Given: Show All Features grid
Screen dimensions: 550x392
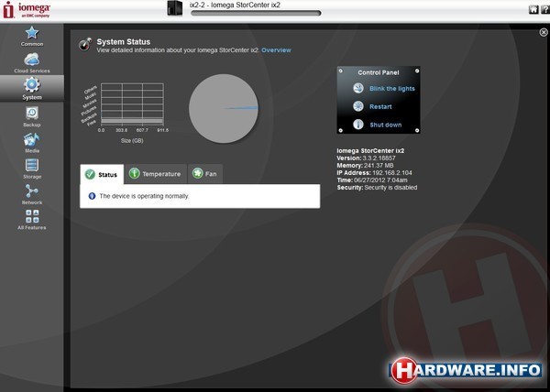Looking at the screenshot, I should [32, 220].
